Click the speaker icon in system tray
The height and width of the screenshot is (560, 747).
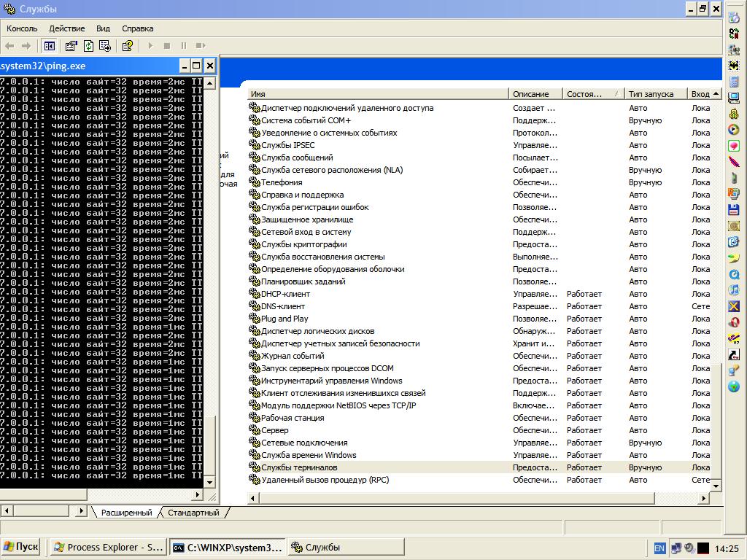click(689, 548)
